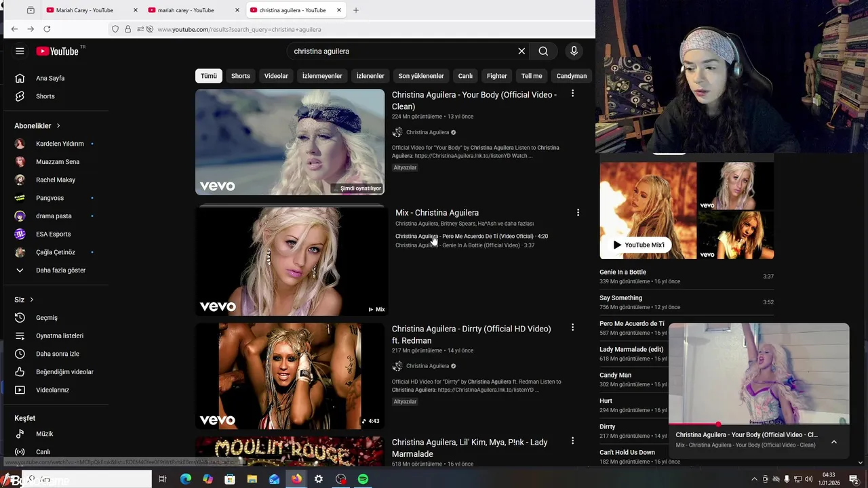Select the İzlenmeyenler filter chip
Viewport: 868px width, 488px height.
(322, 76)
